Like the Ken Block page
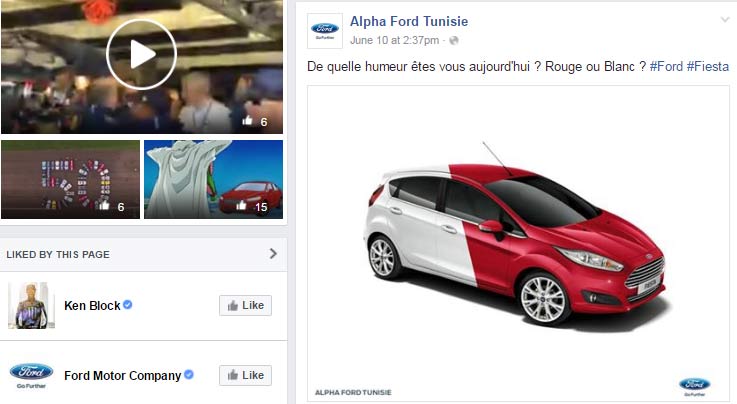 (x=245, y=305)
